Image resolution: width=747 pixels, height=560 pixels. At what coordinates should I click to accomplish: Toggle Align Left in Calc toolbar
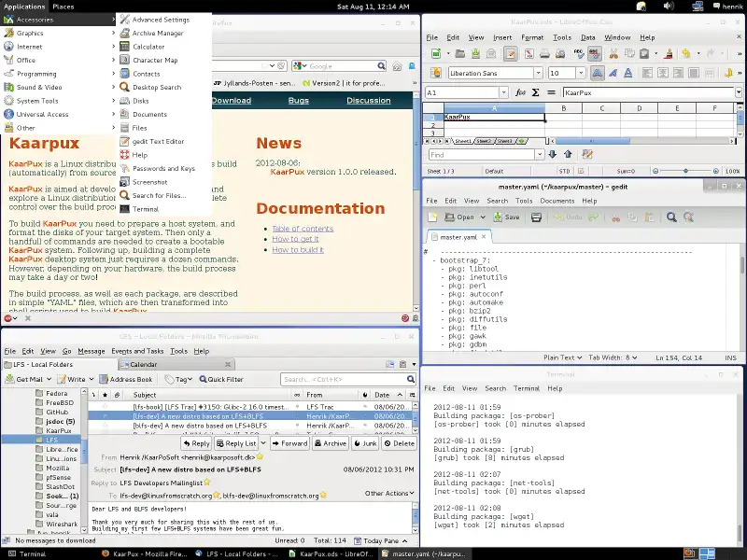tap(647, 73)
